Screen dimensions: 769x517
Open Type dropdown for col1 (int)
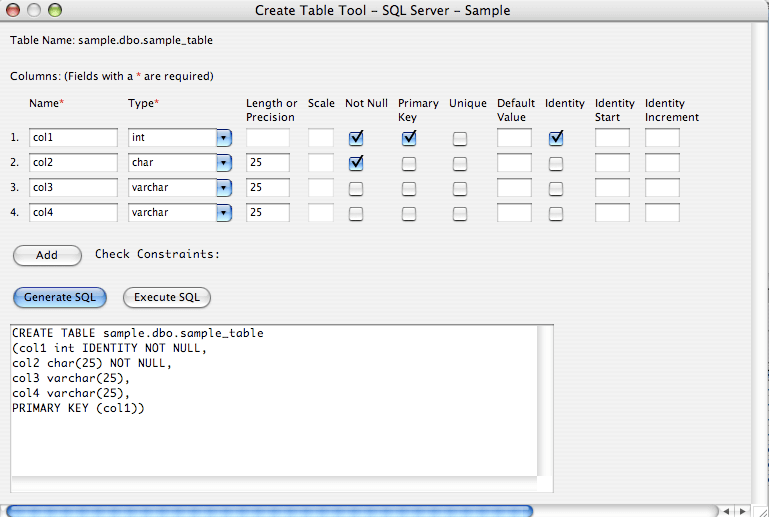(x=224, y=138)
